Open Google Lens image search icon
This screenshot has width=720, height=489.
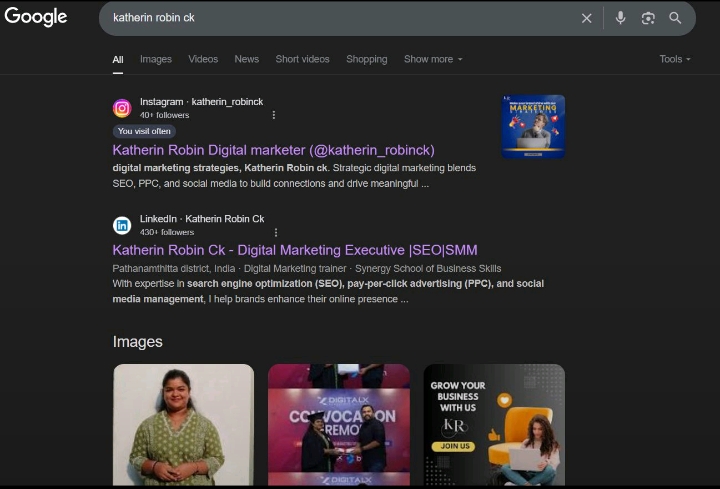pyautogui.click(x=648, y=18)
